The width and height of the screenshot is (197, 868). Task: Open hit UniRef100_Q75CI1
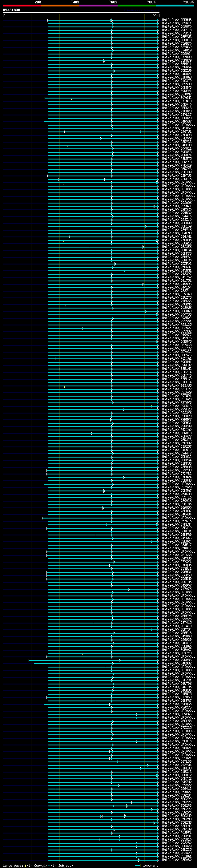tap(177, 33)
